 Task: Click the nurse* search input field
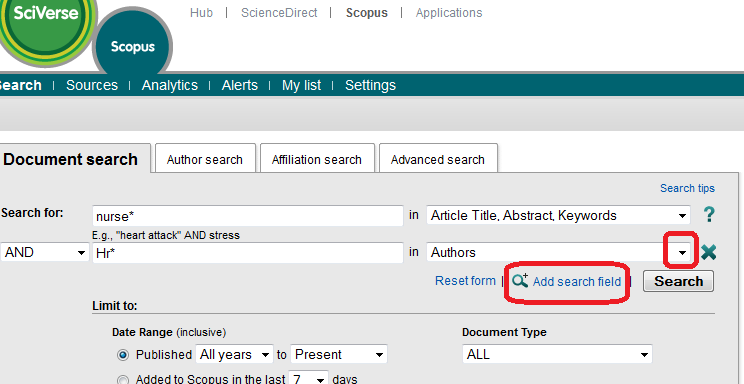point(248,216)
